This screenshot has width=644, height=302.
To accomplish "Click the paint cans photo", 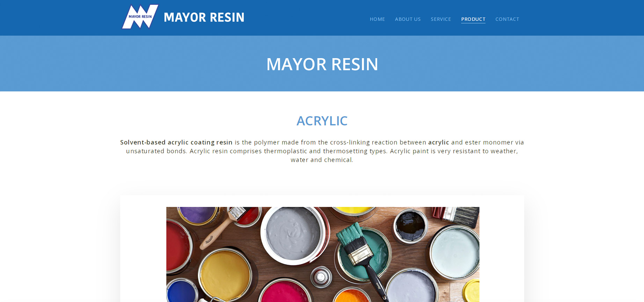I will (x=323, y=254).
